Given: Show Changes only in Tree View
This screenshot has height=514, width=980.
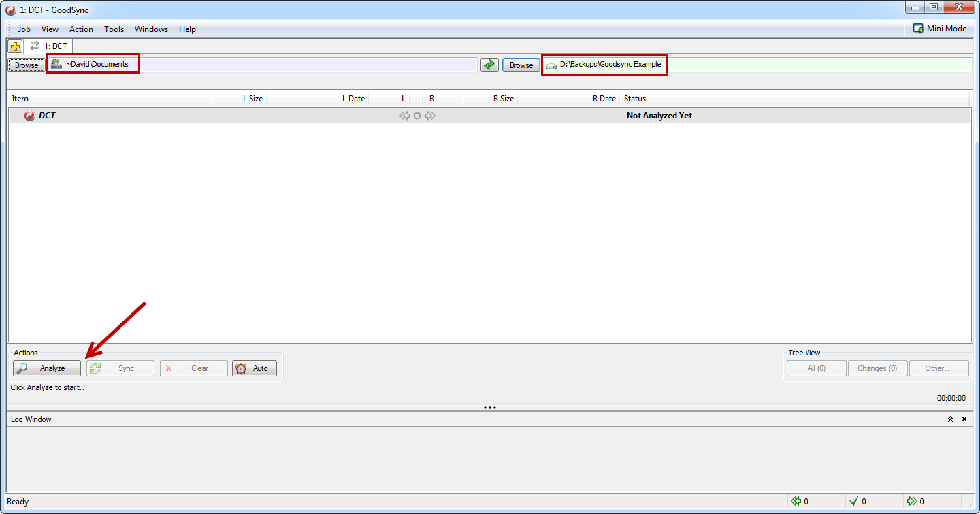Looking at the screenshot, I should pos(877,368).
